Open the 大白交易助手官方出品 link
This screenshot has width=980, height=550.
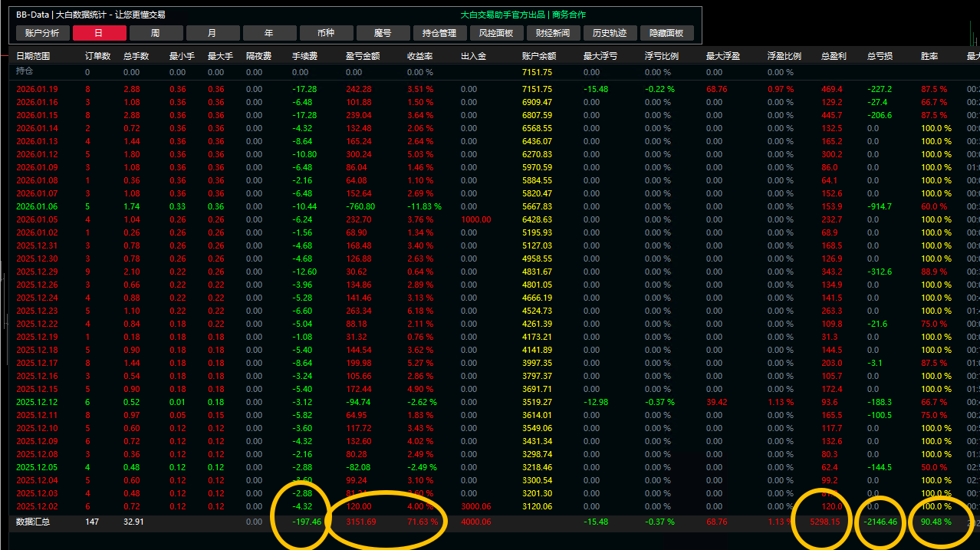point(503,15)
